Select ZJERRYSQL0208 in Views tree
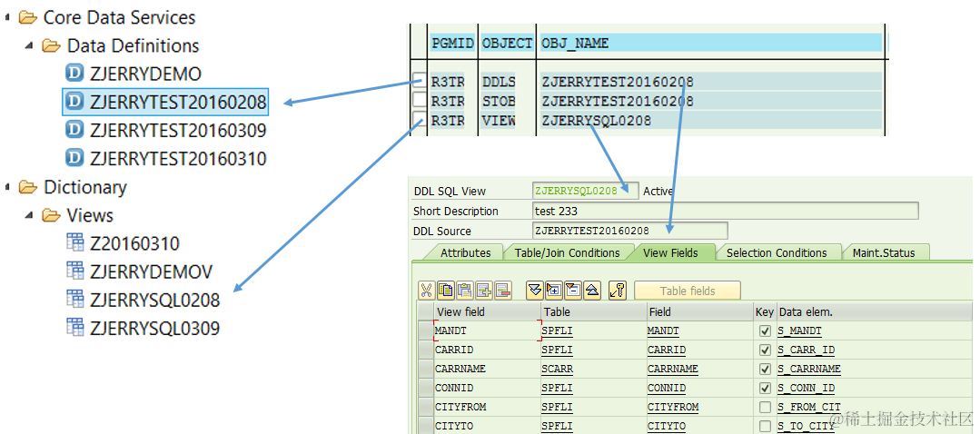 click(x=154, y=300)
